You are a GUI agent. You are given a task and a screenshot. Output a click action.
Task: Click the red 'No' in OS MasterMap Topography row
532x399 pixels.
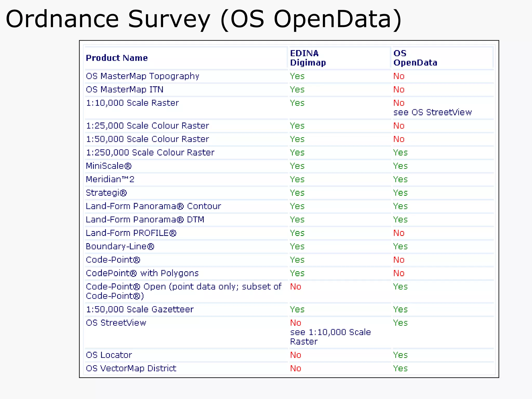tap(399, 76)
